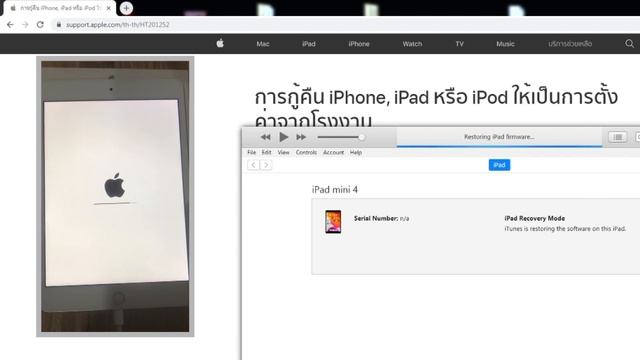Open the Watch section in navigation
Screen dimensions: 640x360
[412, 44]
